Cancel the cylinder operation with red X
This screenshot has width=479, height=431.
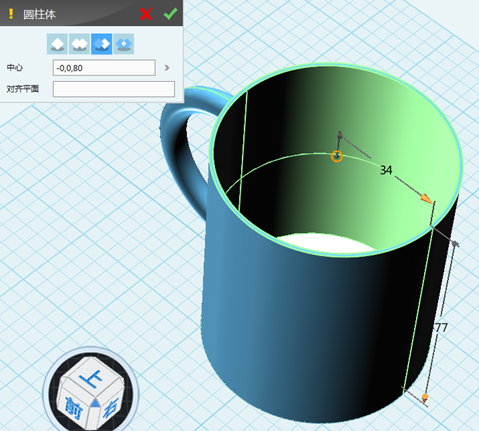pyautogui.click(x=146, y=14)
